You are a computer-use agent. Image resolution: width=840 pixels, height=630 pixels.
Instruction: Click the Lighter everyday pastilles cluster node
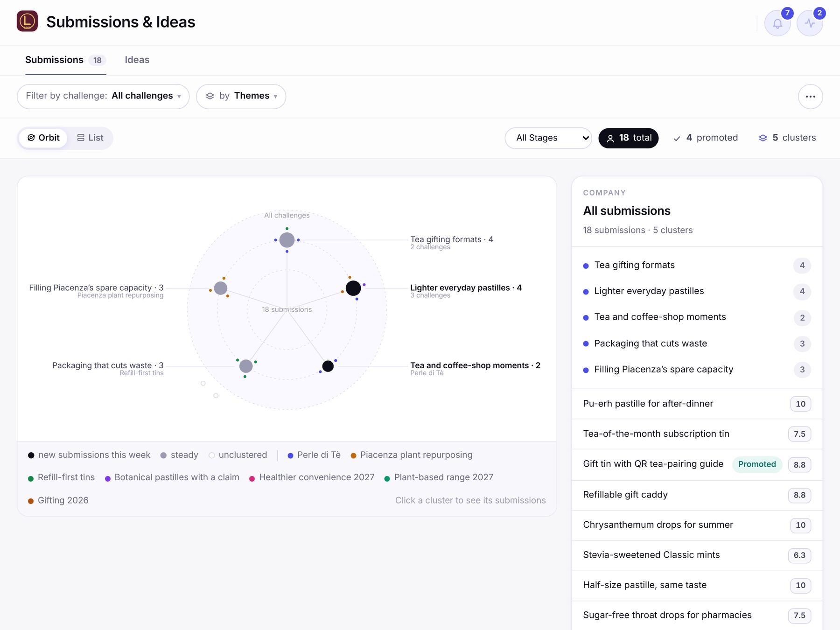(x=353, y=288)
